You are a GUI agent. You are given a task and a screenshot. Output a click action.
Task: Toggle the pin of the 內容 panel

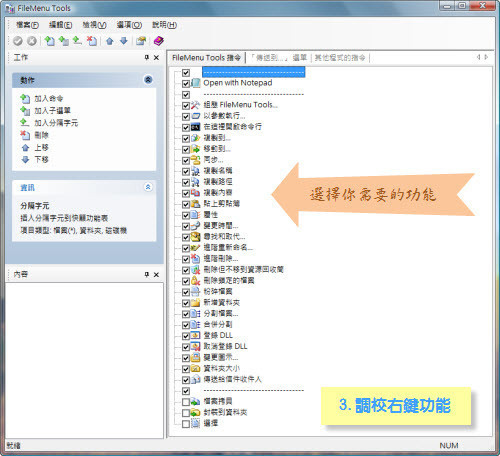pyautogui.click(x=147, y=275)
